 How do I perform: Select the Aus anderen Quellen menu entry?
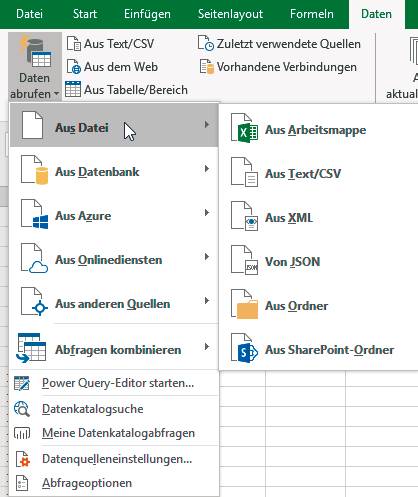(114, 301)
